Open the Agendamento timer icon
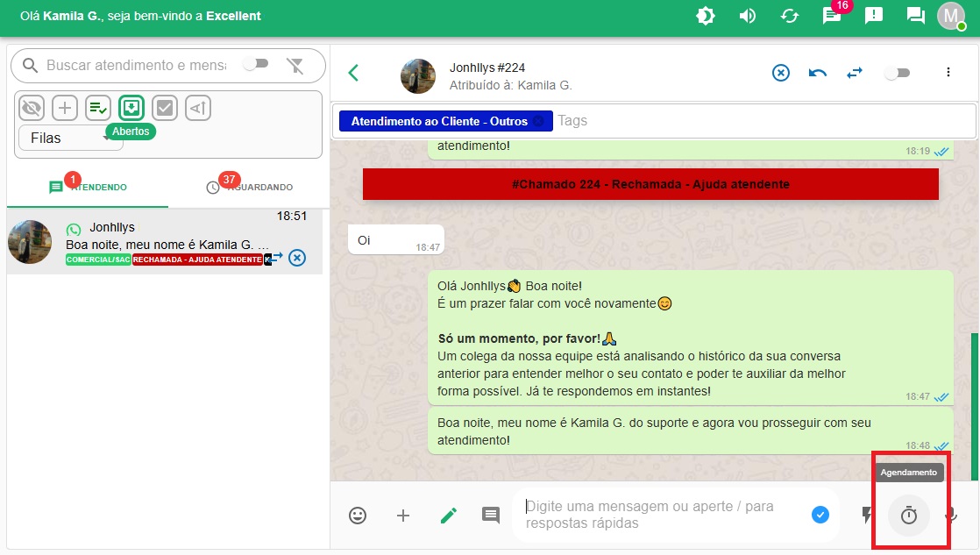 909,516
